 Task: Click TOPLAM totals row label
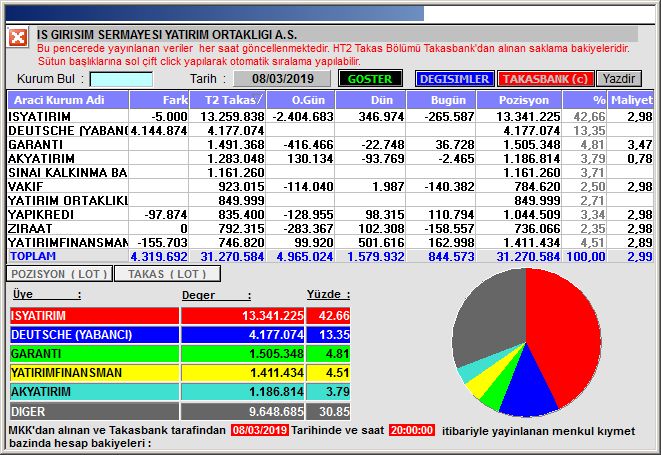pos(33,256)
